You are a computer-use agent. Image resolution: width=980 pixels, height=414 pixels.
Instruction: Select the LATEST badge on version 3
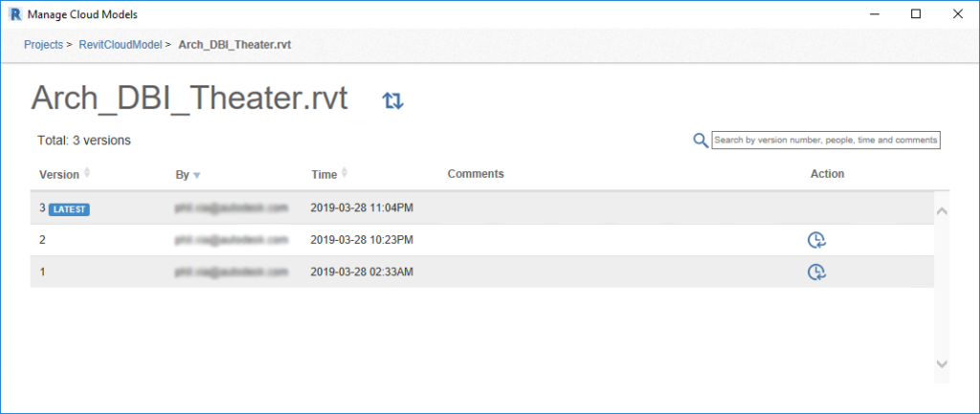pyautogui.click(x=69, y=209)
